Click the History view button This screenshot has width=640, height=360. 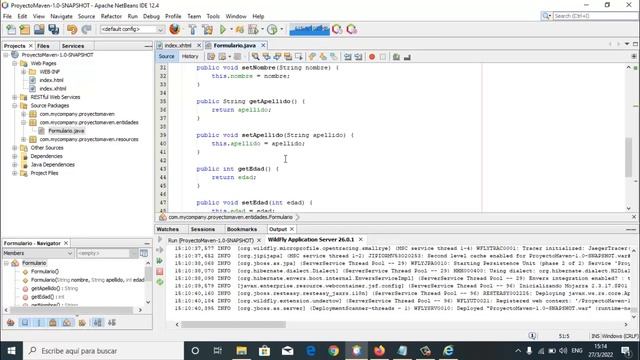[190, 57]
